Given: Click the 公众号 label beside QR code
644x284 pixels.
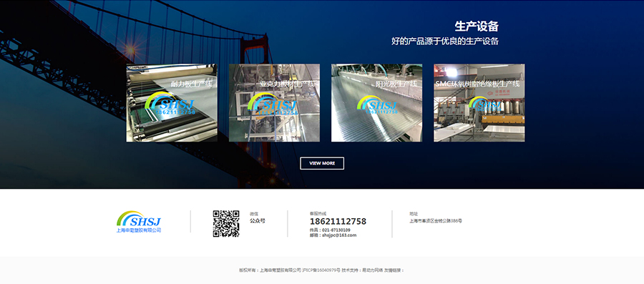Looking at the screenshot, I should (x=258, y=221).
